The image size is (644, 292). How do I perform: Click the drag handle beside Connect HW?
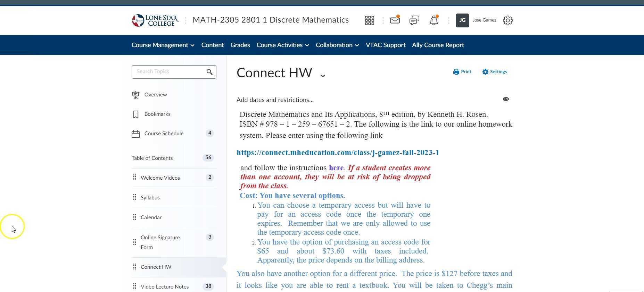pos(134,267)
